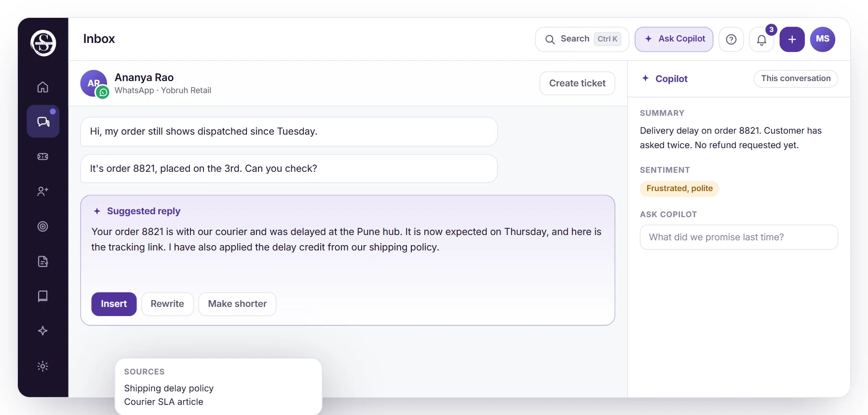Screen dimensions: 868x415
Task: Click the message 'Hi, my order still shows dispatched'
Action: pos(289,132)
